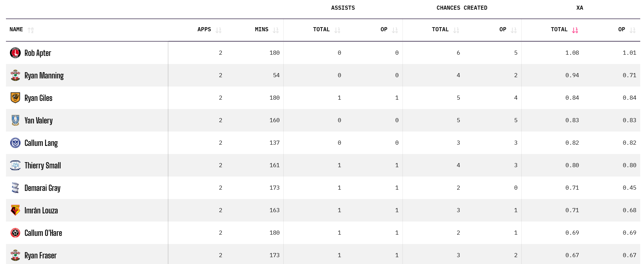Click the ASSISTS group header
The width and height of the screenshot is (644, 264).
click(x=343, y=8)
